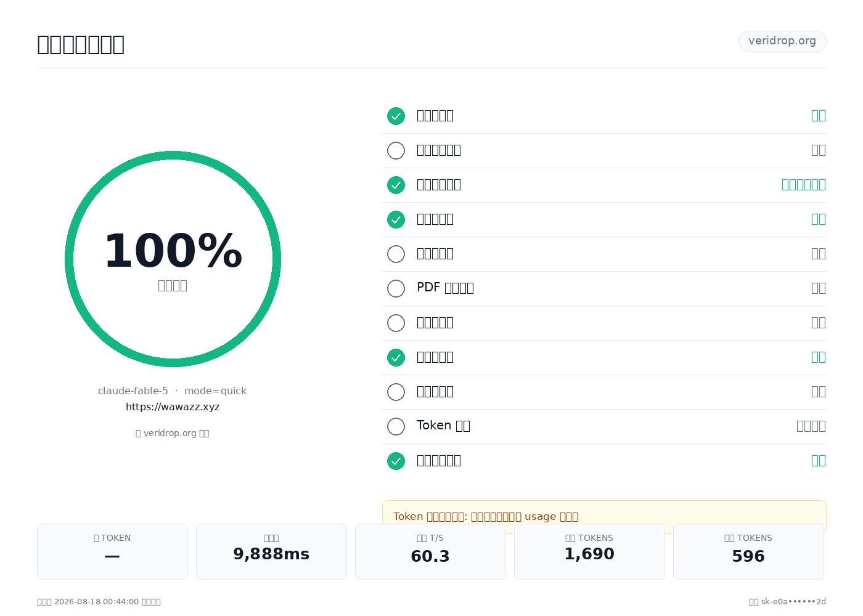Click the 2026-08-18 timestamp in the footer

[97, 602]
